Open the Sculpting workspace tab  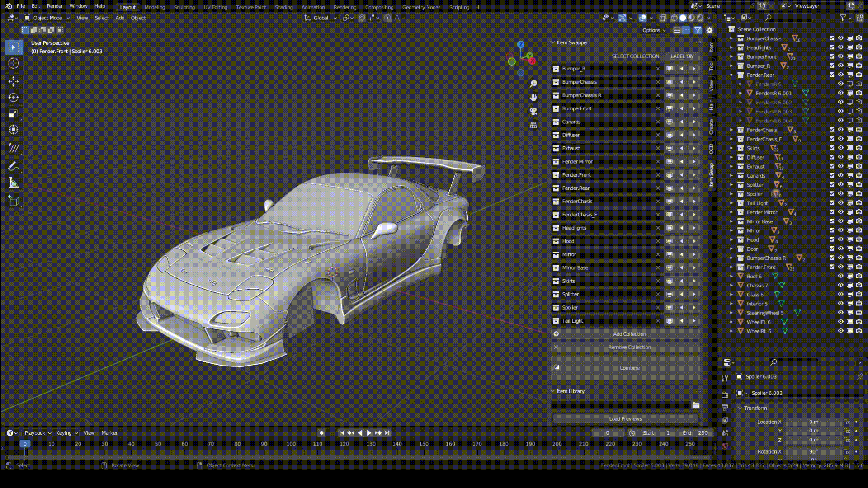pos(184,7)
